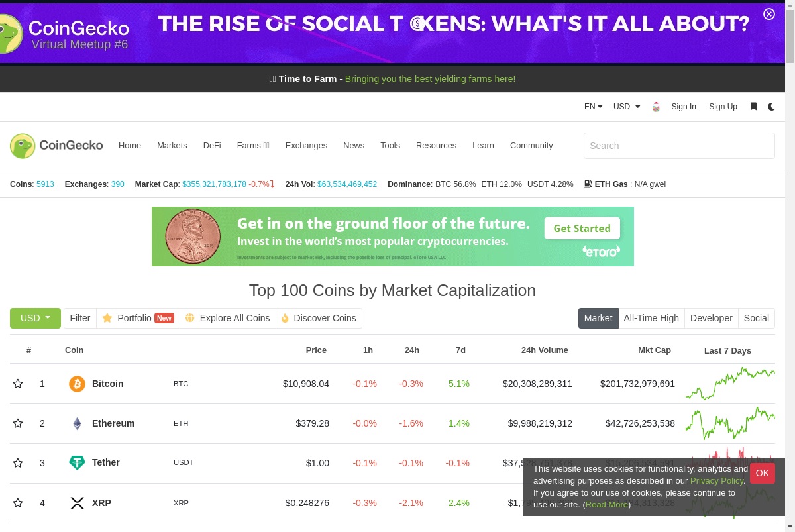Image resolution: width=795 pixels, height=532 pixels.
Task: Open the Exchanges menu item
Action: [x=306, y=146]
